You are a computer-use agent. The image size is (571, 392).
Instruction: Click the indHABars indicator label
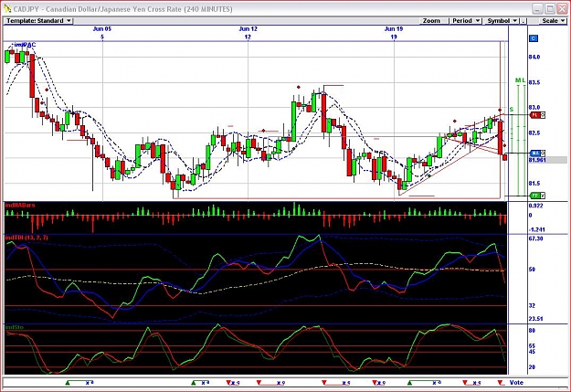coord(20,205)
